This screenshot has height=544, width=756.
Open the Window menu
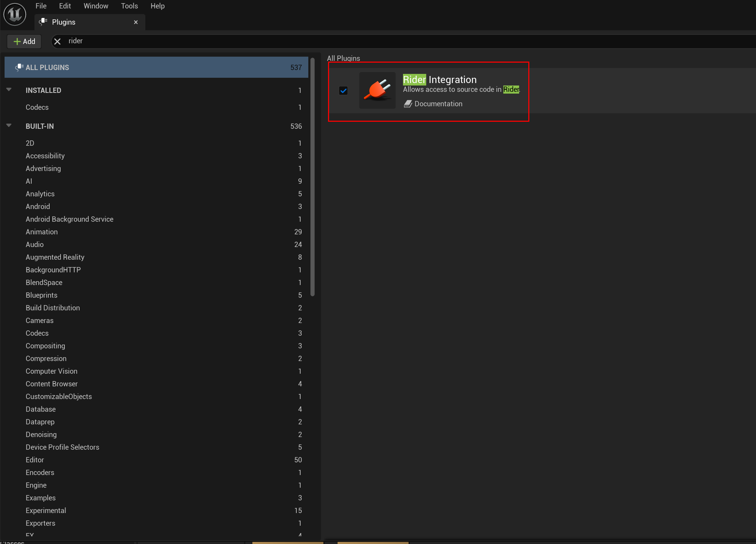coord(96,6)
